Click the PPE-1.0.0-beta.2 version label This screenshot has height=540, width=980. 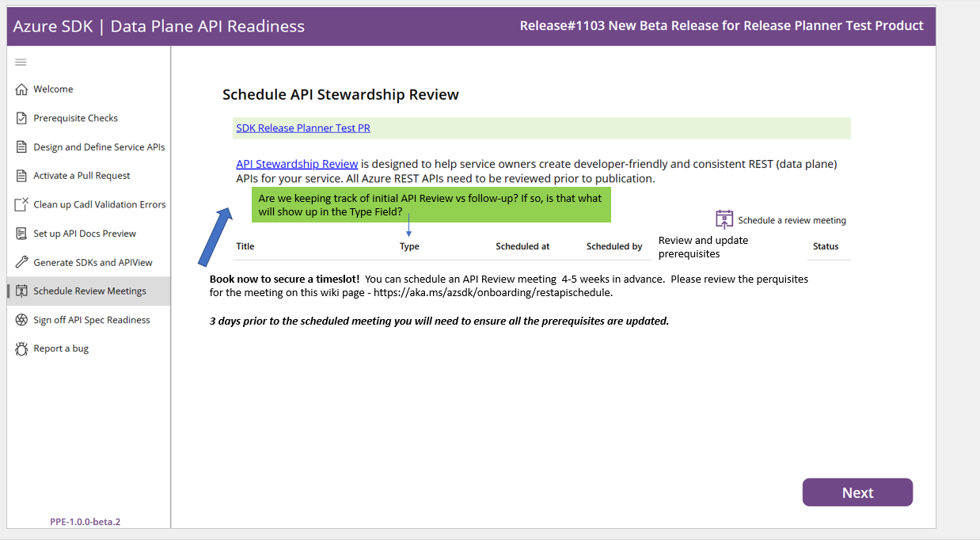[85, 521]
